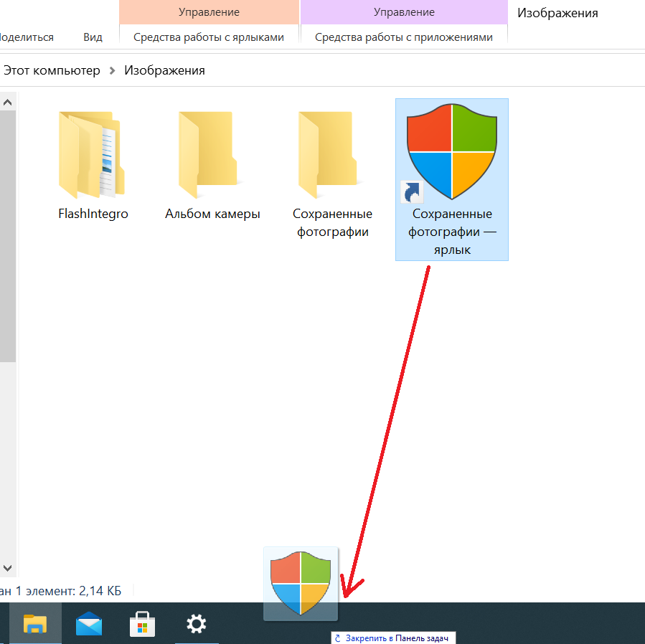Click the File Explorer taskbar icon
Viewport: 645px width, 644px height.
coord(35,624)
